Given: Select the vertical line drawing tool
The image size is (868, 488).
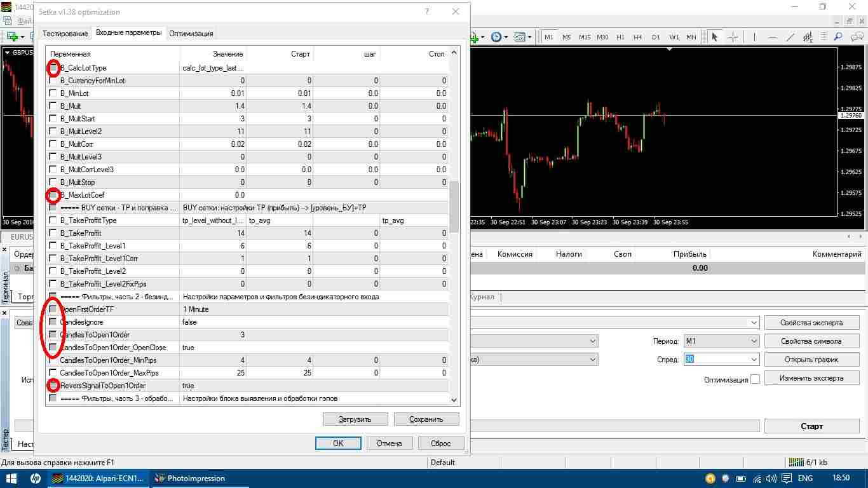Looking at the screenshot, I should point(756,37).
